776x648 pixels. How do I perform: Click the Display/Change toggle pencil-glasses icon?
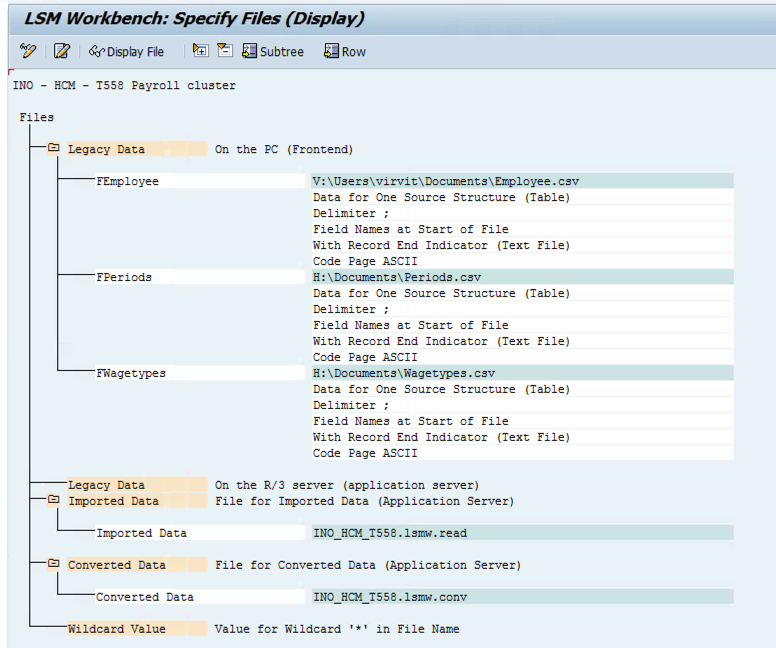28,51
